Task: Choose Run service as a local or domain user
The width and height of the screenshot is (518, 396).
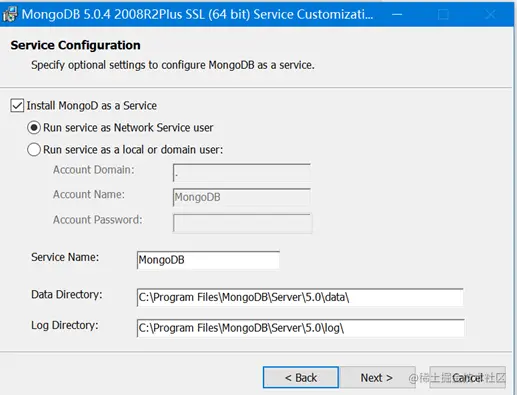Action: tap(34, 150)
